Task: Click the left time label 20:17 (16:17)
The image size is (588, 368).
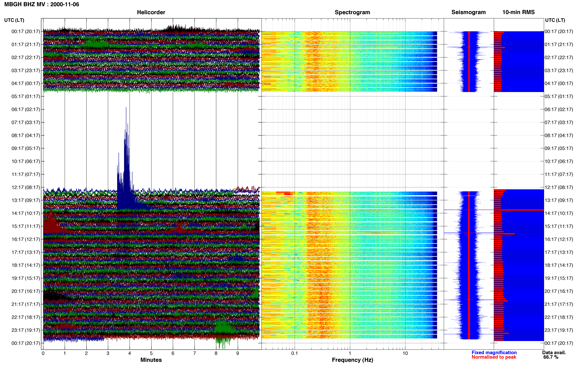Action: 26,291
